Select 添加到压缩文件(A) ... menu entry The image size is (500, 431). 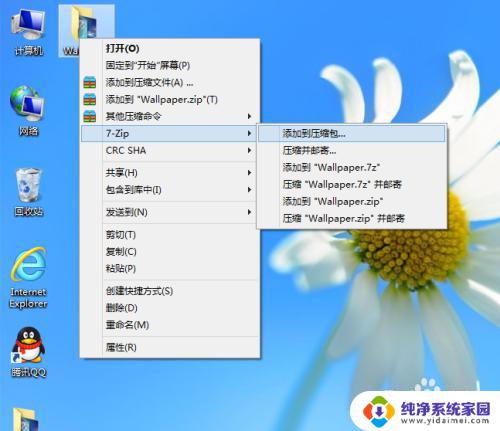click(x=170, y=82)
